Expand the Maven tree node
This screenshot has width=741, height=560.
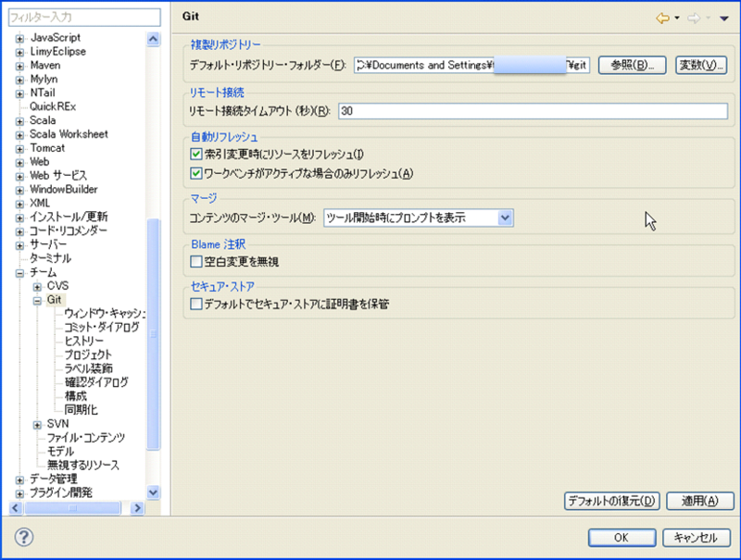pyautogui.click(x=19, y=65)
